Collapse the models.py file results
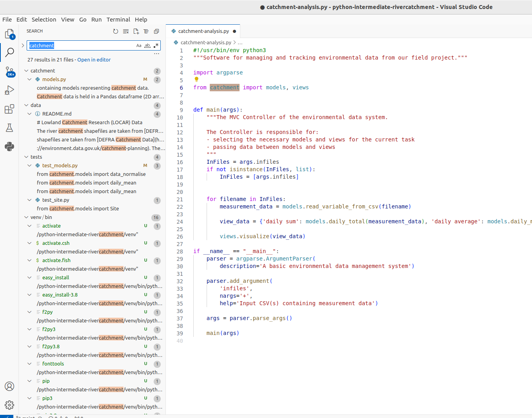 (x=29, y=80)
